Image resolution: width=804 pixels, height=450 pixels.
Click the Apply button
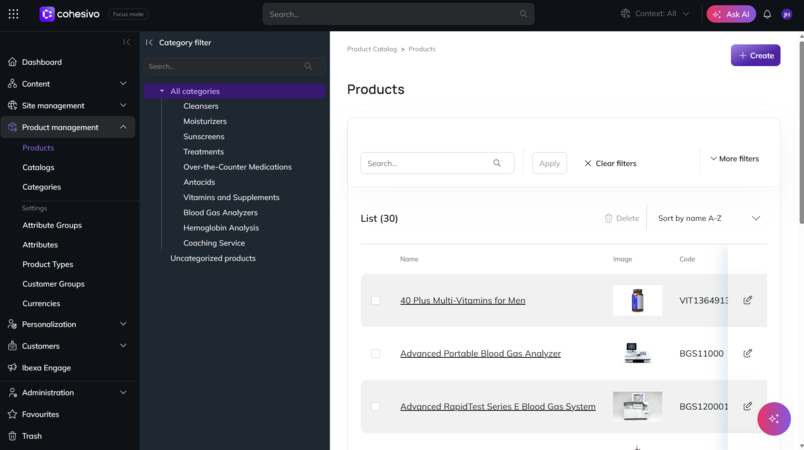pos(549,163)
